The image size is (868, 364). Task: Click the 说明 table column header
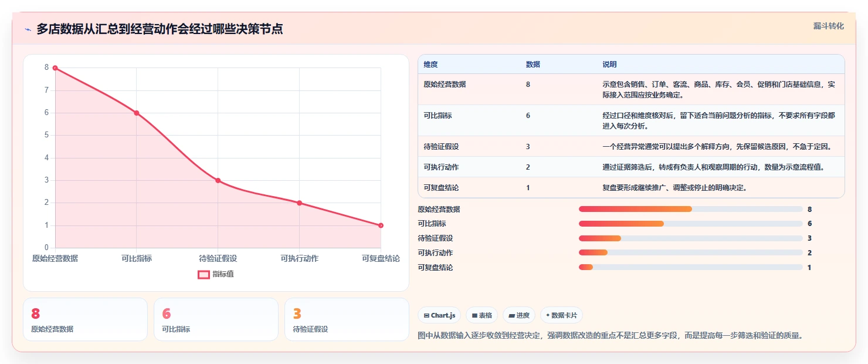tap(609, 65)
